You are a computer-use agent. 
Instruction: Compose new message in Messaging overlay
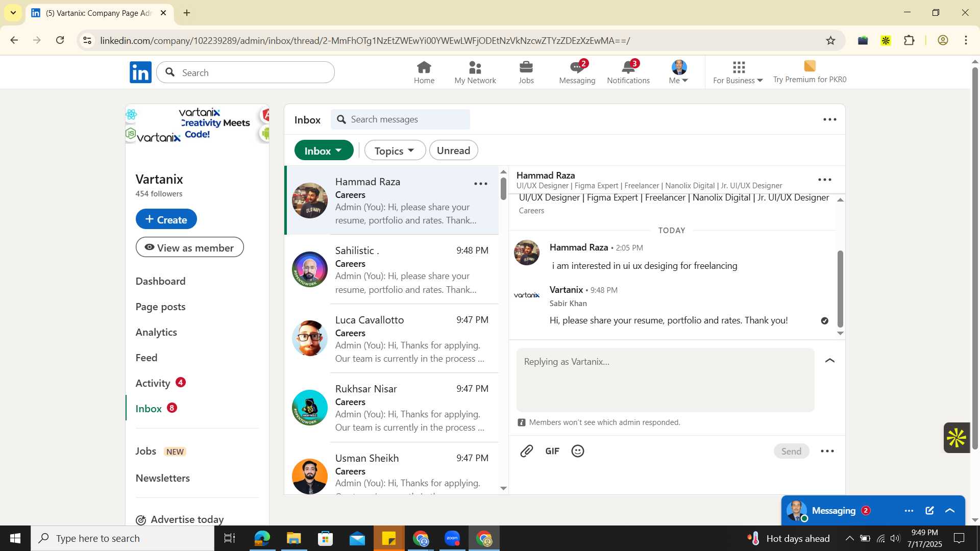(929, 511)
